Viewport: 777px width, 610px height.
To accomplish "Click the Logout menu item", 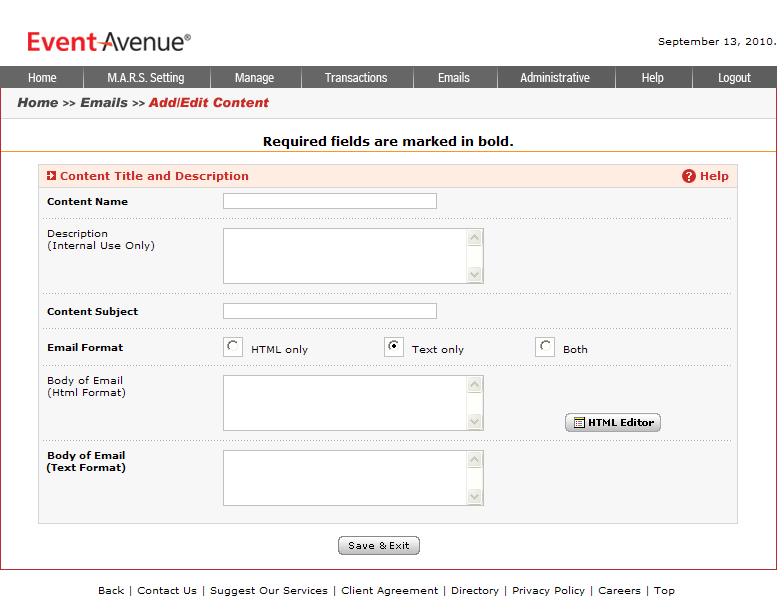I will pyautogui.click(x=734, y=78).
